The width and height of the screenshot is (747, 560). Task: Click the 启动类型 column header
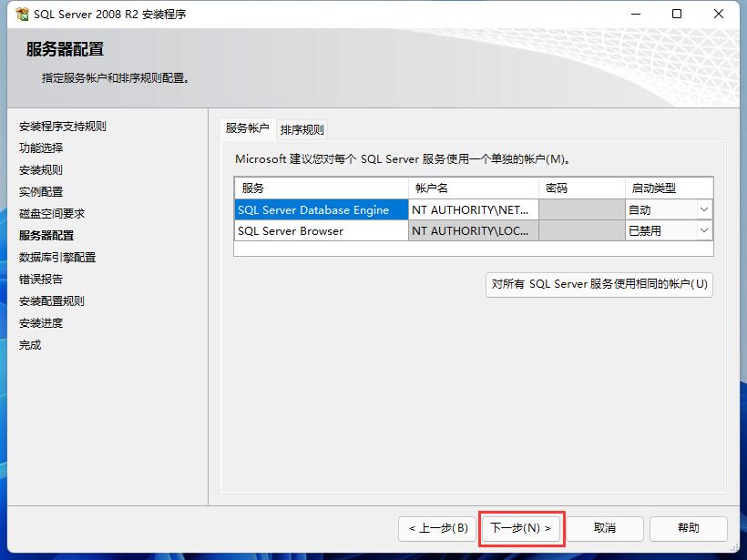[x=669, y=188]
